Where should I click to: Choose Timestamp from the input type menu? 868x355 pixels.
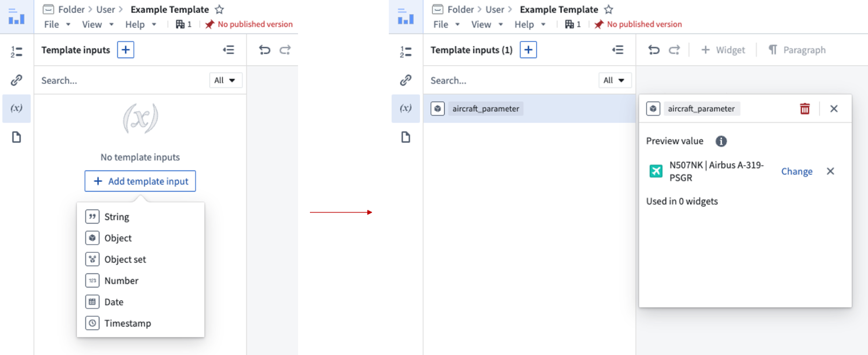pyautogui.click(x=141, y=323)
